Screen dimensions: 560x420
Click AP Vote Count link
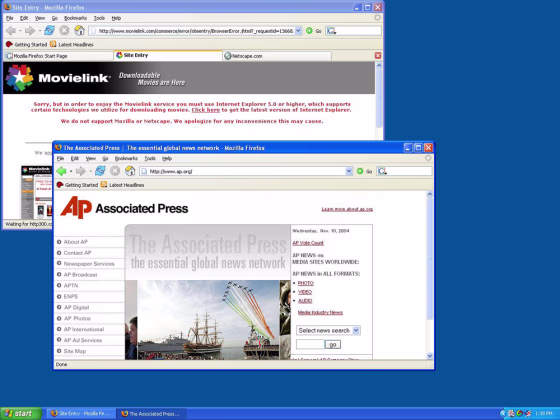click(x=308, y=243)
